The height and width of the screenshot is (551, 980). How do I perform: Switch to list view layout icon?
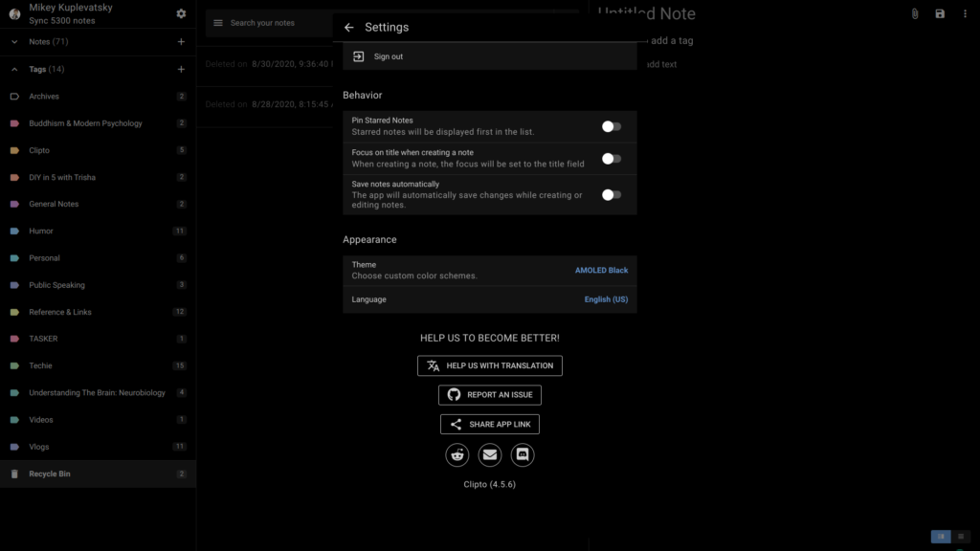coord(961,537)
